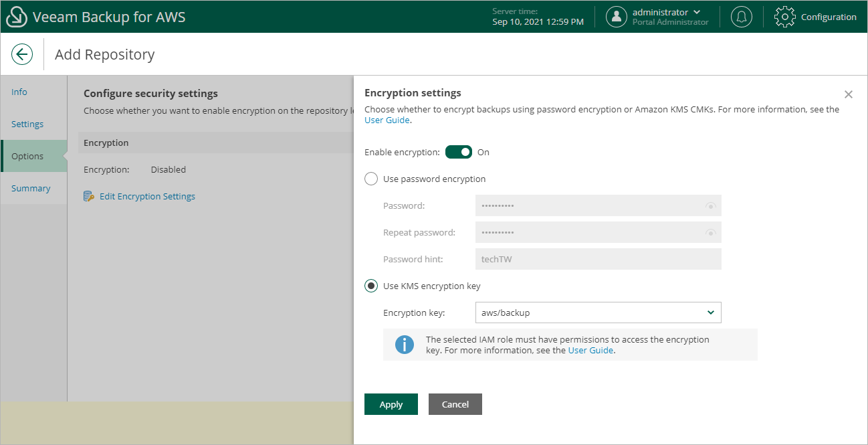
Task: Show the Repeat password eye icon
Action: tap(710, 233)
